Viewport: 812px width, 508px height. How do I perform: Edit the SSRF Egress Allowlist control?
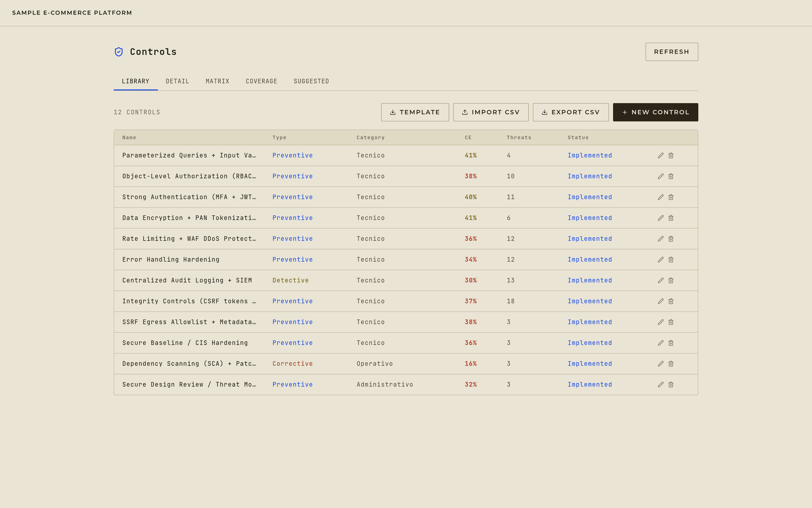click(661, 322)
